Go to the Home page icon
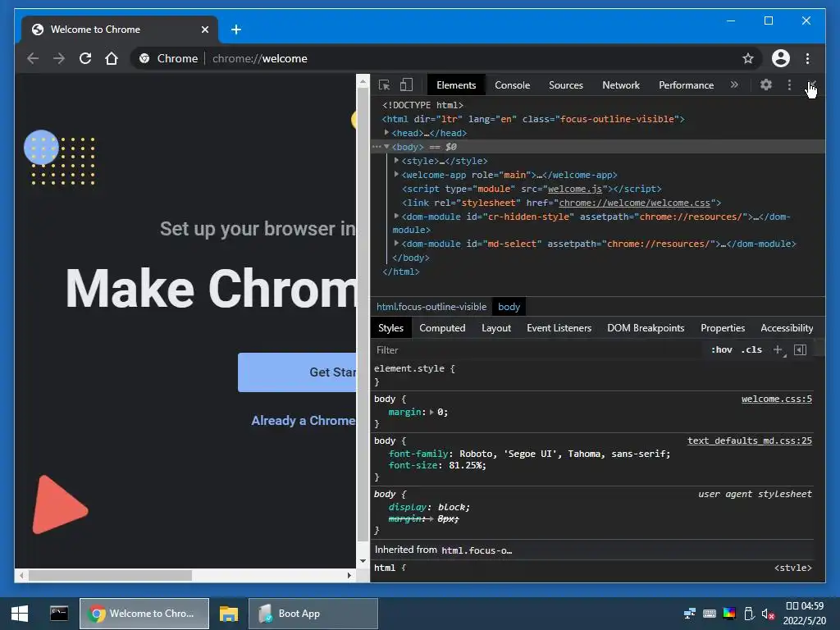The height and width of the screenshot is (630, 840). [x=112, y=58]
